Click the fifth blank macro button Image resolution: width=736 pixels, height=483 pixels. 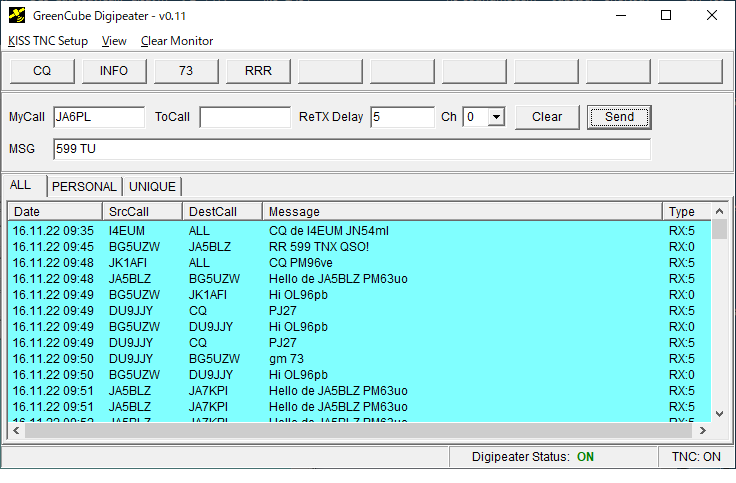[619, 71]
